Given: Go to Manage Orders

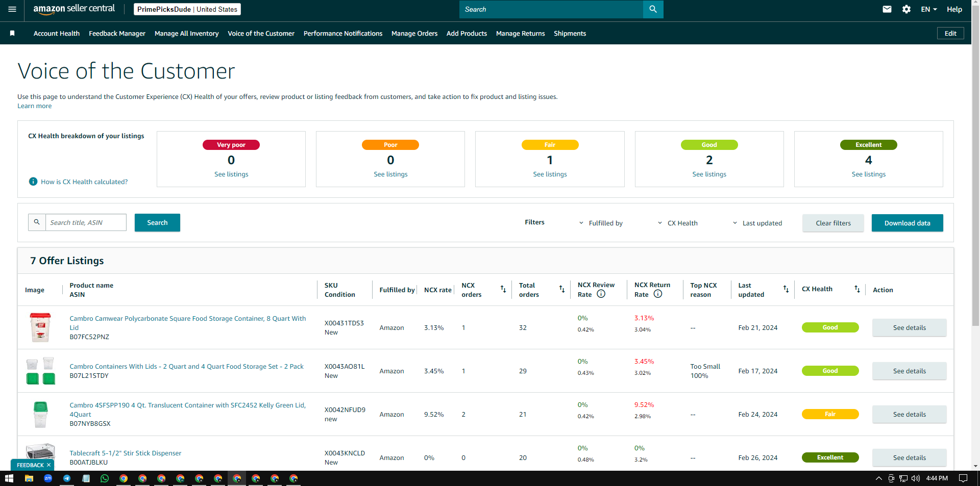Looking at the screenshot, I should (x=414, y=33).
